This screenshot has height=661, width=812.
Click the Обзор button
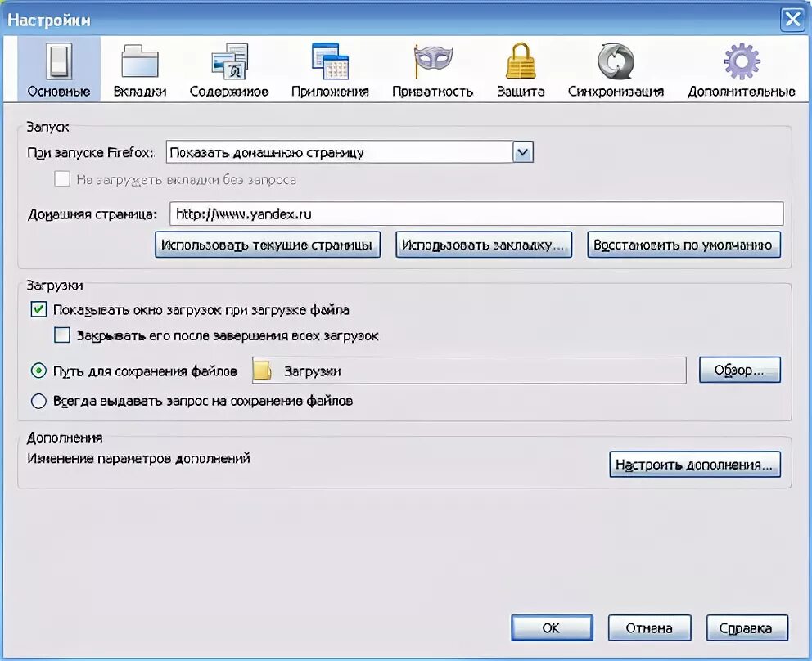pyautogui.click(x=739, y=370)
